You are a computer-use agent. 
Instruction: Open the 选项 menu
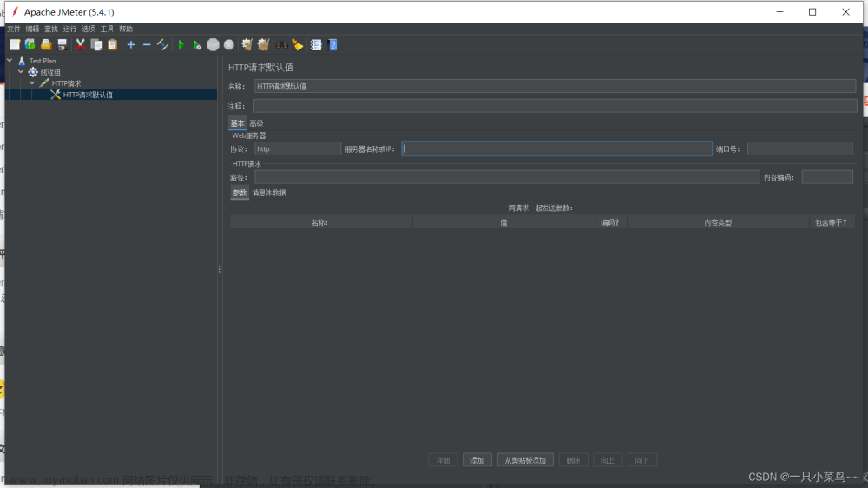tap(89, 29)
